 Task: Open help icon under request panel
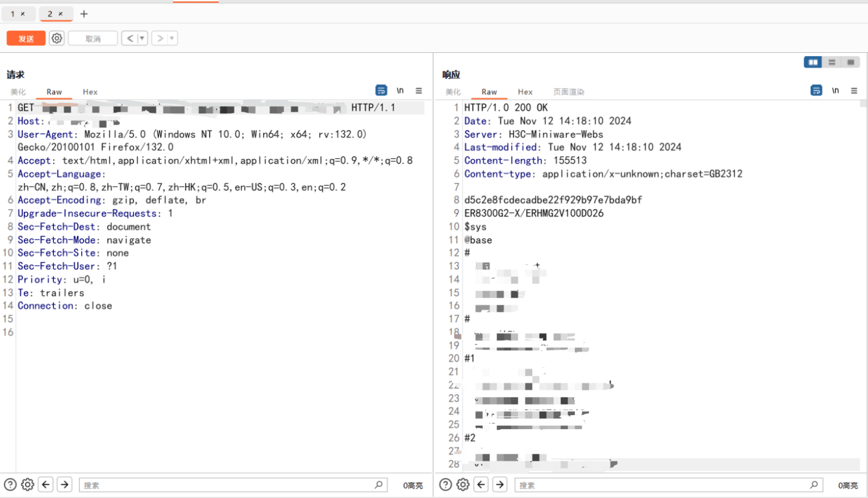(x=10, y=485)
